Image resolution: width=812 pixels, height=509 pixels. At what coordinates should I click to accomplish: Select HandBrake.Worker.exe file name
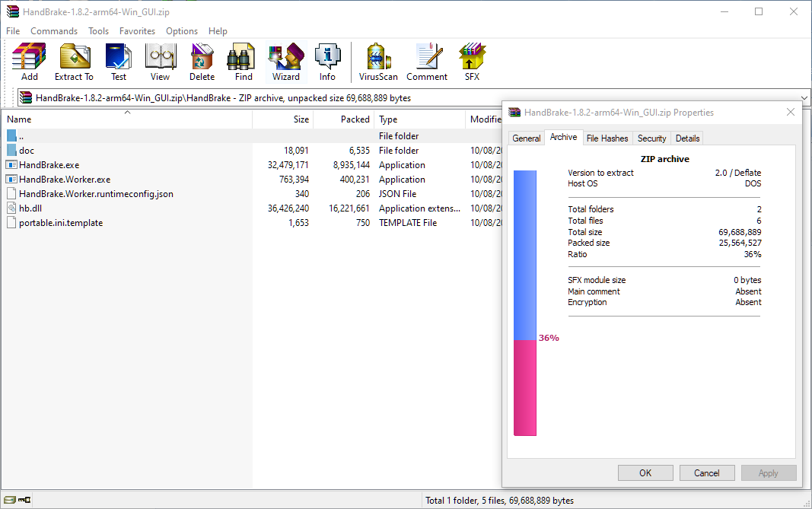[65, 180]
